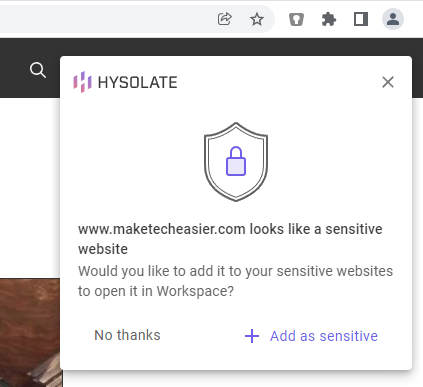This screenshot has height=387, width=423.
Task: Click the Hysolate striped logo mark
Action: click(x=82, y=82)
